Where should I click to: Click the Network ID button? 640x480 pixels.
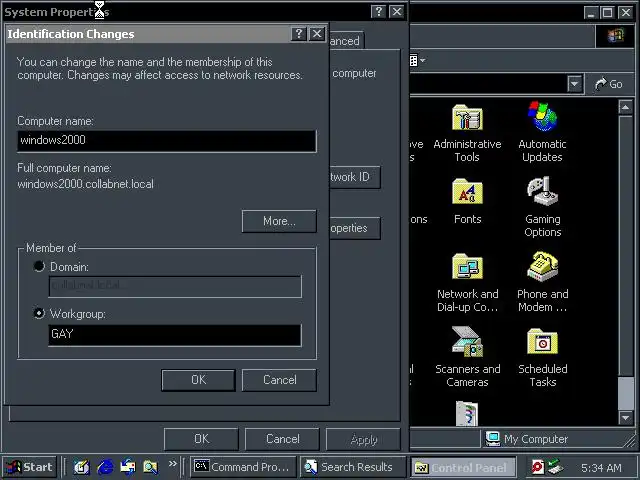tap(355, 177)
